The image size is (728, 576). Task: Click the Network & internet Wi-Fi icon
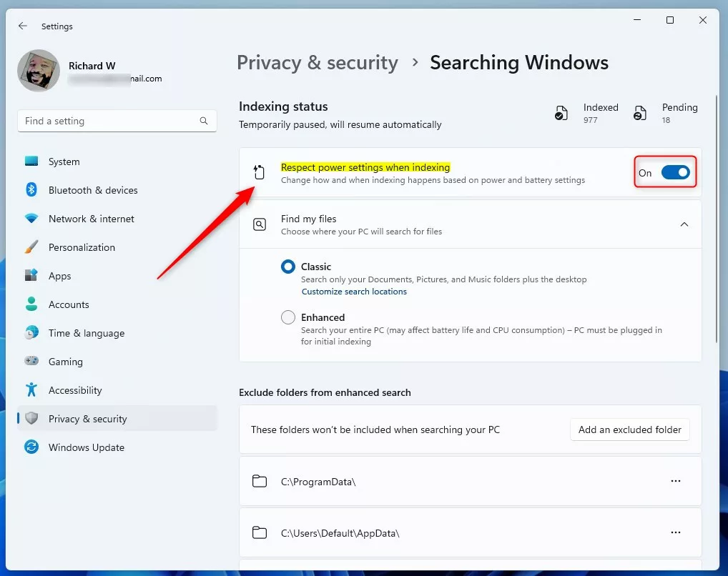point(31,219)
